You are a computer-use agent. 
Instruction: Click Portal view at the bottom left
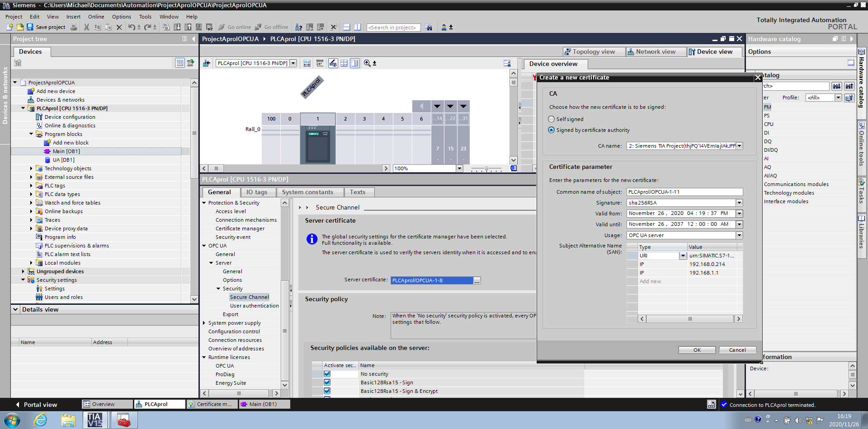37,405
